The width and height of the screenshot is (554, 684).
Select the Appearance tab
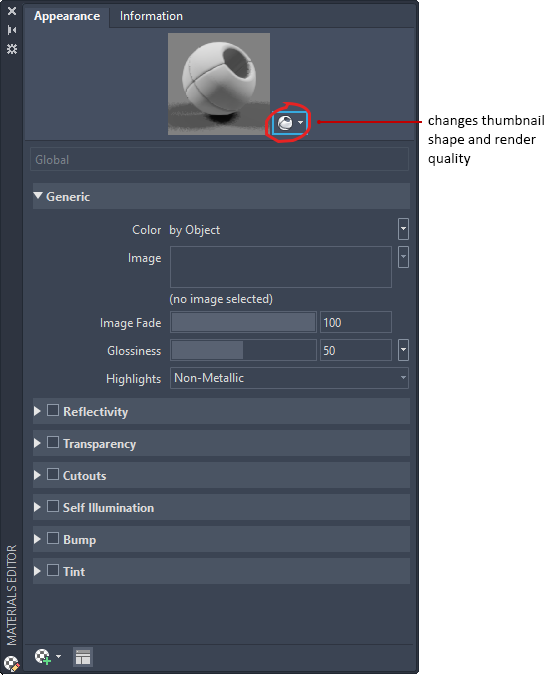(x=67, y=16)
